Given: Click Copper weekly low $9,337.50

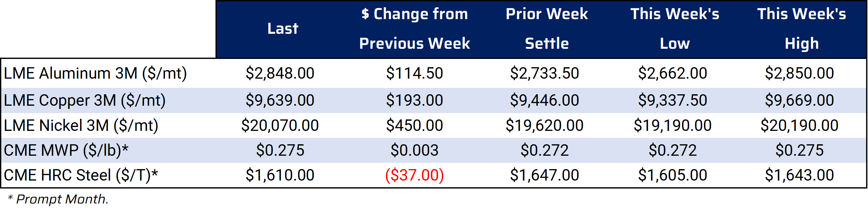Looking at the screenshot, I should [x=673, y=100].
